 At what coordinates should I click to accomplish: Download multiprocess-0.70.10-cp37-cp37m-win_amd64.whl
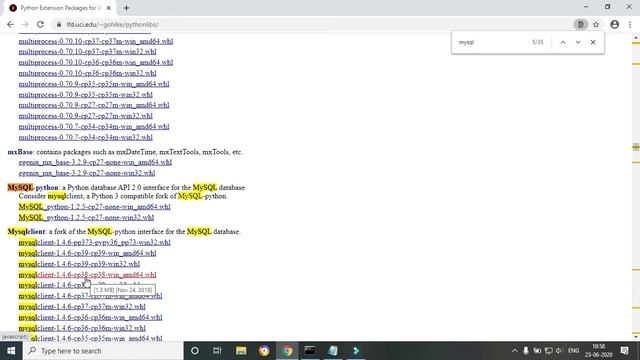point(96,41)
